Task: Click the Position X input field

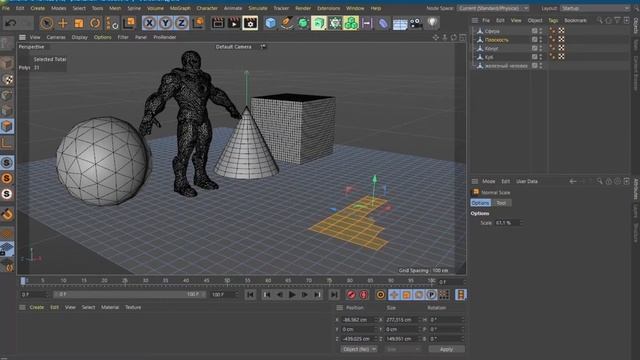Action: pos(359,320)
